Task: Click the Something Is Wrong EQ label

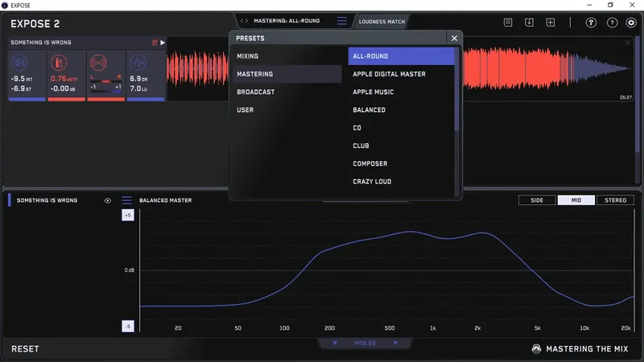Action: [47, 200]
